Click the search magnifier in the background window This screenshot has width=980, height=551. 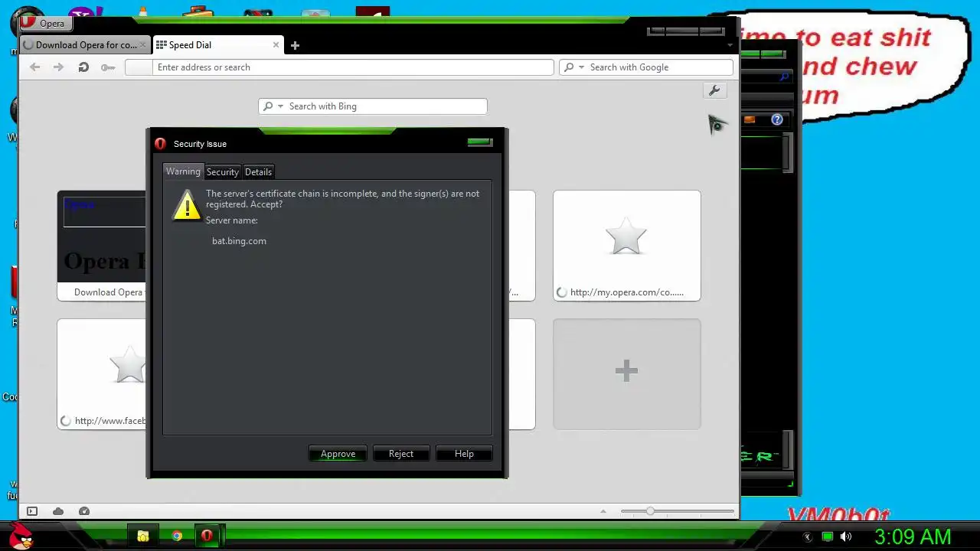click(x=784, y=77)
